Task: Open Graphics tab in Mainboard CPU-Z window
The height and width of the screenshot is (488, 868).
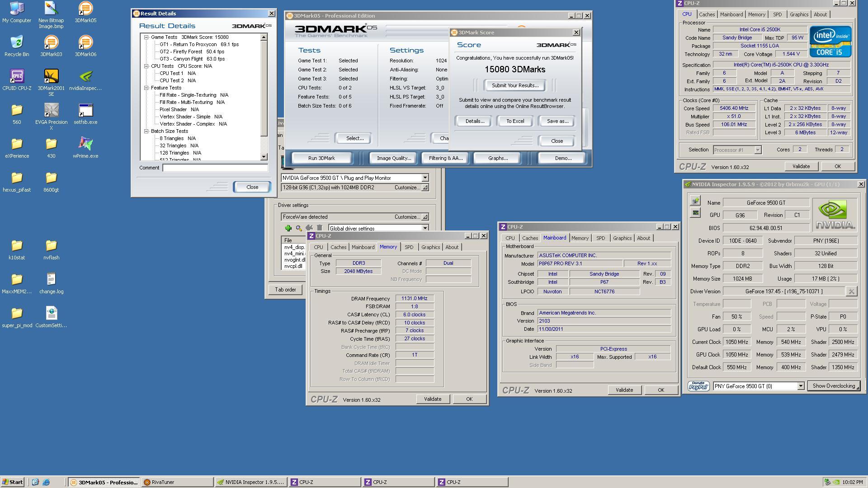Action: pos(622,238)
